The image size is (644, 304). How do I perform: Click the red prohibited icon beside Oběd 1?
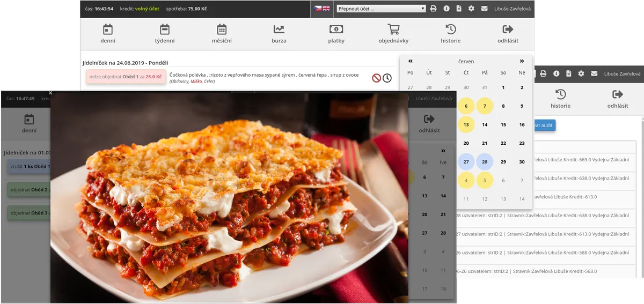pos(376,78)
